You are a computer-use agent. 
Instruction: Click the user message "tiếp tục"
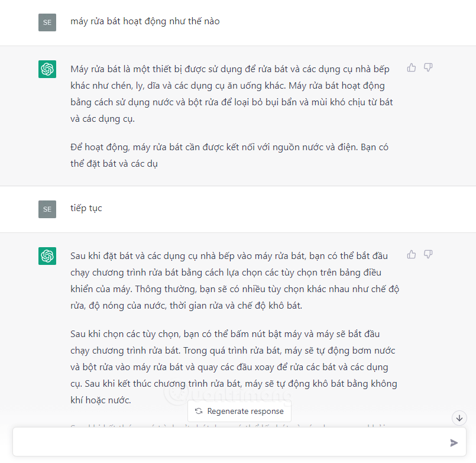pos(86,208)
